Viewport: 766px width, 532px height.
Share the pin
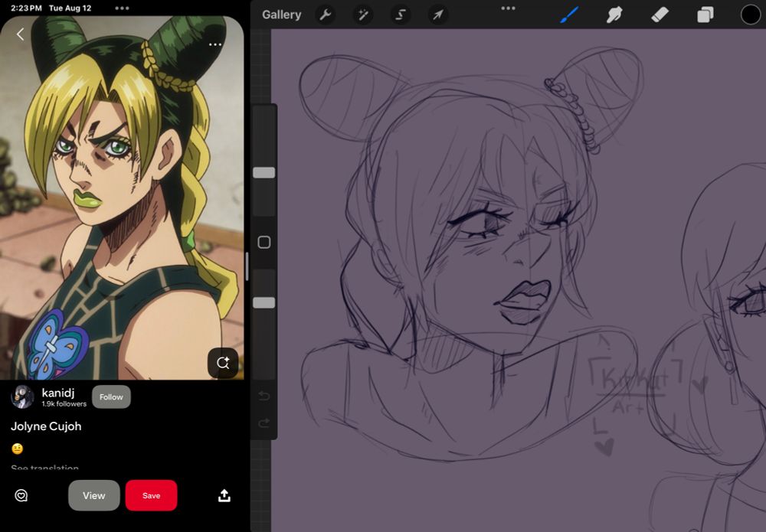224,495
